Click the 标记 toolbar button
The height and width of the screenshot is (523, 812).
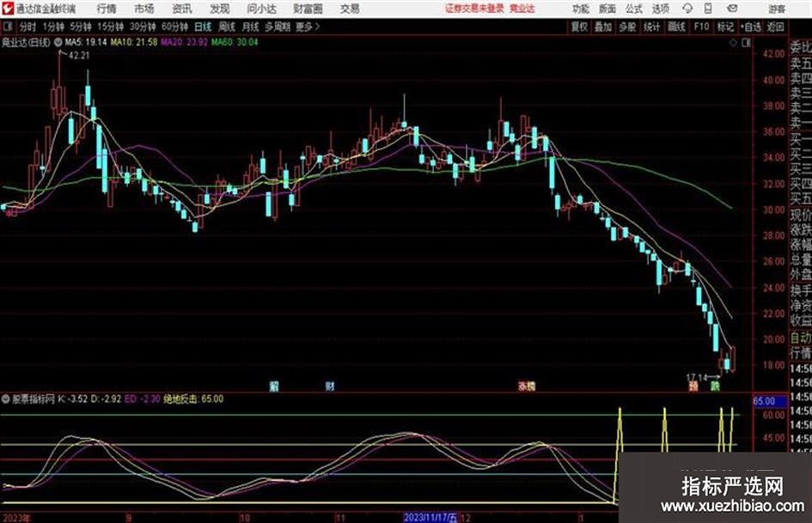725,27
